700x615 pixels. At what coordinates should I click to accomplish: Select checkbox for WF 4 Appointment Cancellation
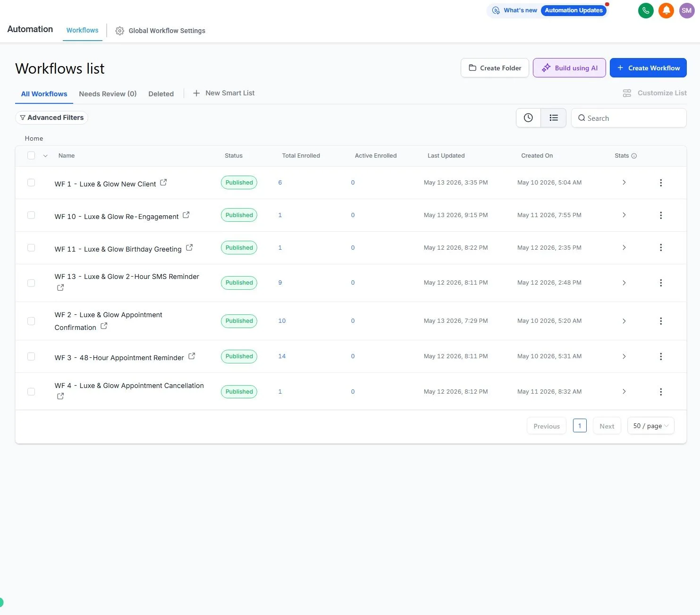pyautogui.click(x=31, y=391)
